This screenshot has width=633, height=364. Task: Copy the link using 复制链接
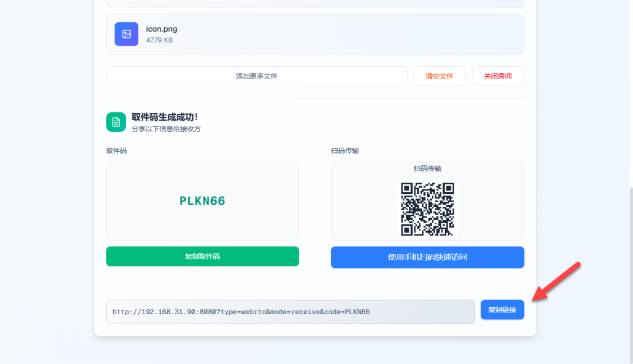pyautogui.click(x=502, y=309)
